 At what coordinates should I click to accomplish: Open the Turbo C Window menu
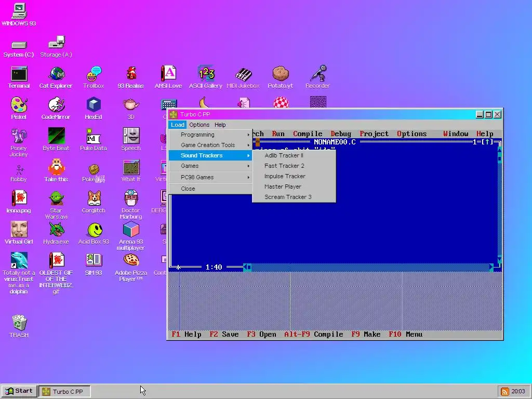point(456,134)
